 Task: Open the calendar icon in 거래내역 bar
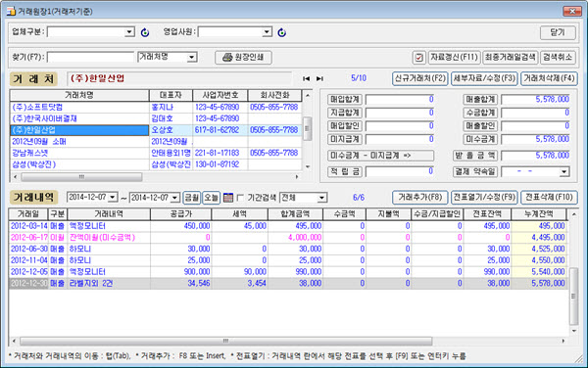click(x=228, y=198)
